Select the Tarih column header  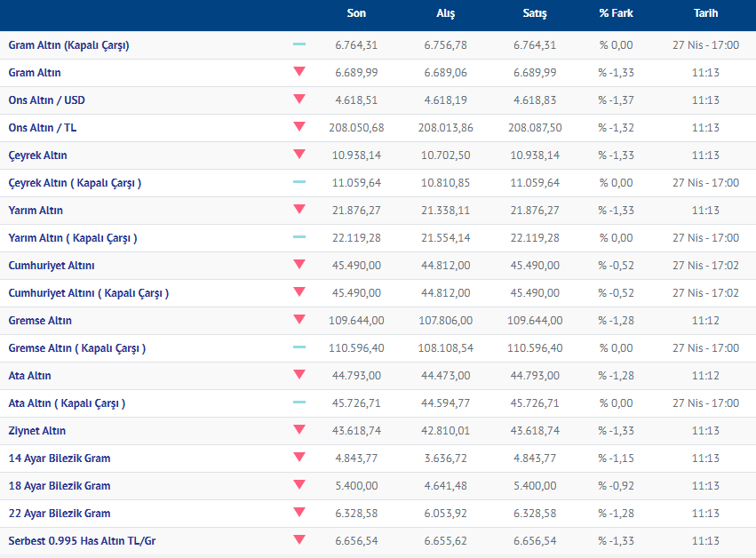click(705, 14)
